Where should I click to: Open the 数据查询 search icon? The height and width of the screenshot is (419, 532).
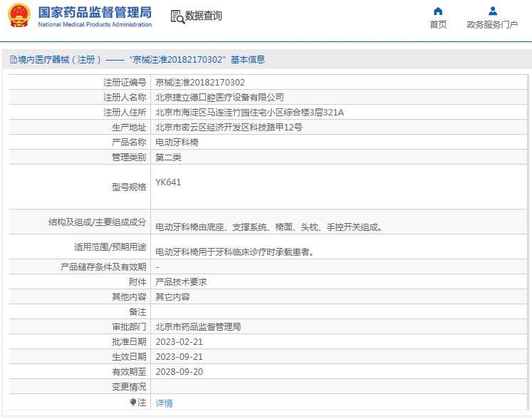coord(177,16)
